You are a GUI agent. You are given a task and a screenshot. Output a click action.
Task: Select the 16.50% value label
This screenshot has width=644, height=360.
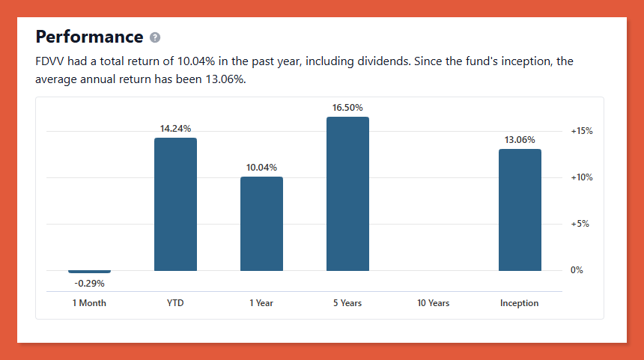[347, 107]
